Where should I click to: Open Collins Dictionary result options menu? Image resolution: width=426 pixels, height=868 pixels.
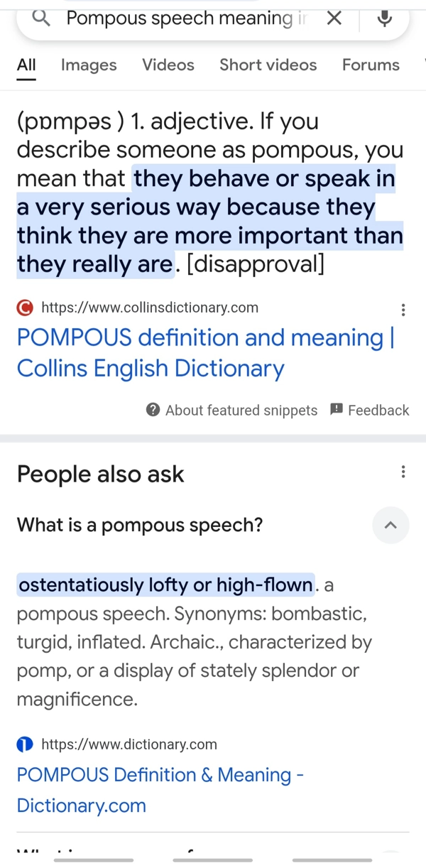(403, 310)
